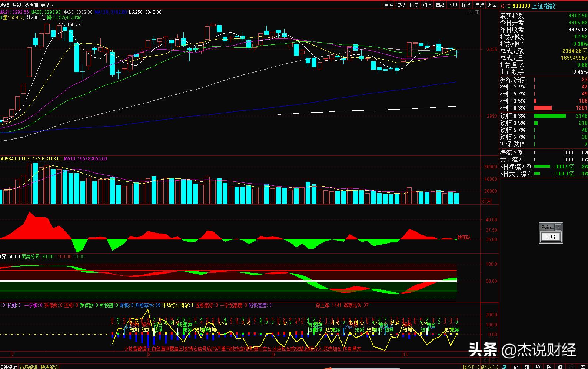The height and width of the screenshot is (369, 588).
Task: Click the 昨日收盘 row label
Action: [512, 30]
